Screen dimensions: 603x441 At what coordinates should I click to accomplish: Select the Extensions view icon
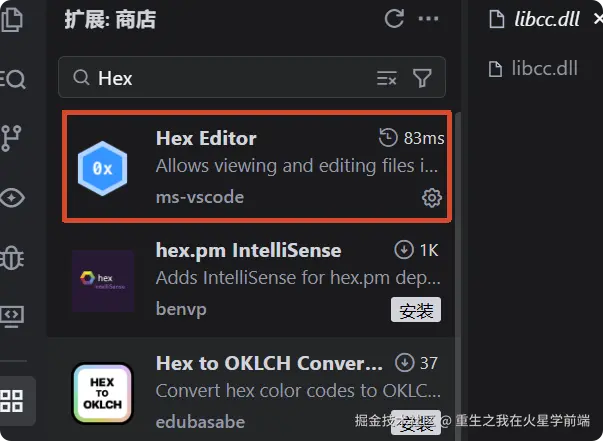[x=12, y=401]
